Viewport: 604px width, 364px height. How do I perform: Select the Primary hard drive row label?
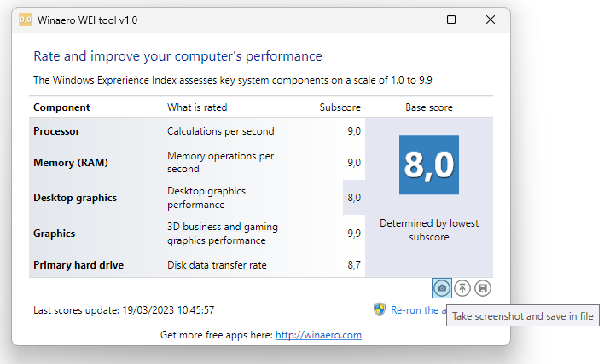[x=78, y=265]
